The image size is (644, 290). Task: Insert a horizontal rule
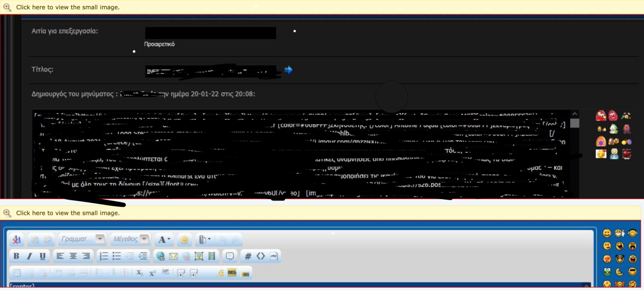(x=165, y=273)
